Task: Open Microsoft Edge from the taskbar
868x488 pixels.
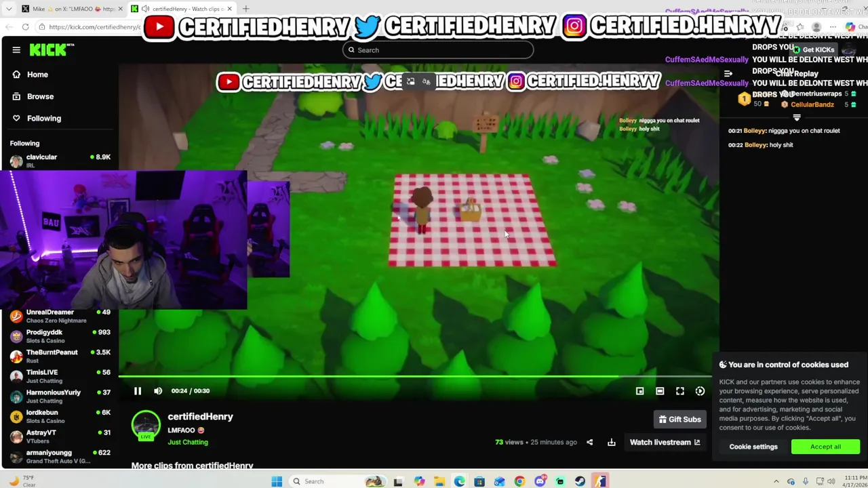Action: (x=459, y=481)
